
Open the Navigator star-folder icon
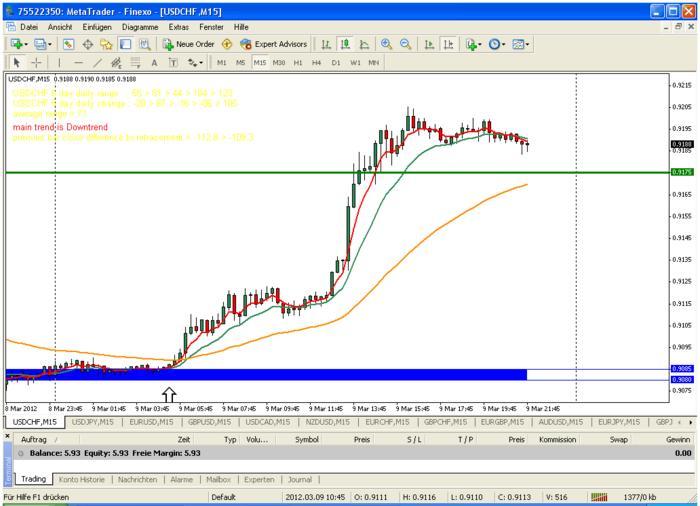106,44
